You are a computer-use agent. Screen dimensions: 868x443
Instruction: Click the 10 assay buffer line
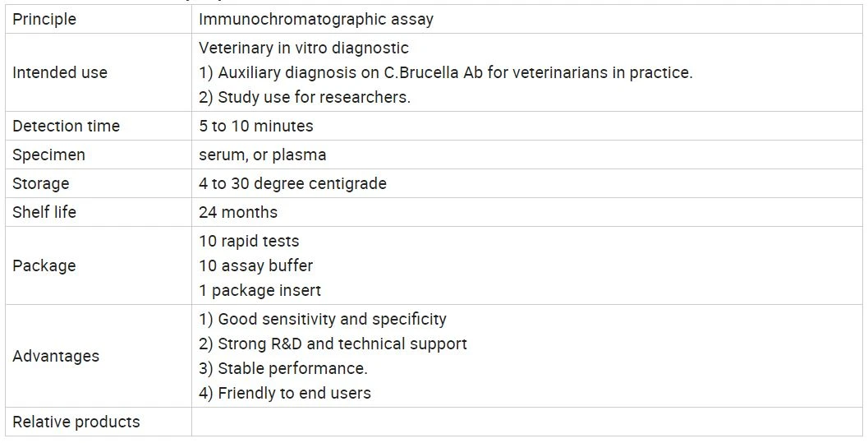[255, 265]
